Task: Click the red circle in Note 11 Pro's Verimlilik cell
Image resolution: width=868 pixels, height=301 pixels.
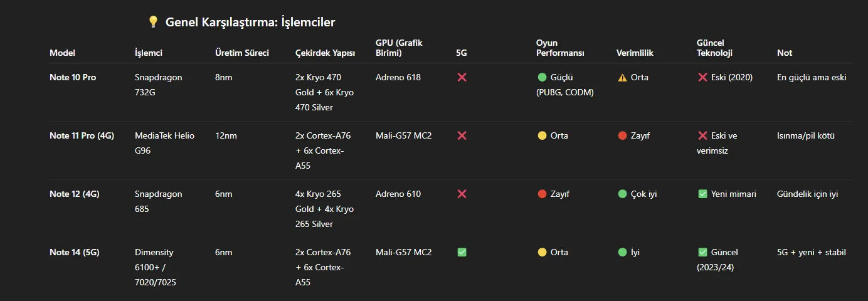Action: [622, 135]
